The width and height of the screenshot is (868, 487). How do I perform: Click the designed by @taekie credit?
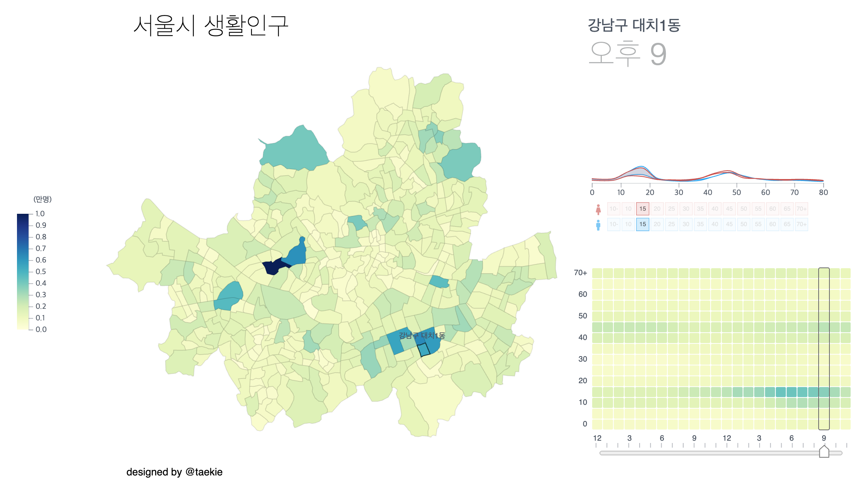click(x=174, y=472)
